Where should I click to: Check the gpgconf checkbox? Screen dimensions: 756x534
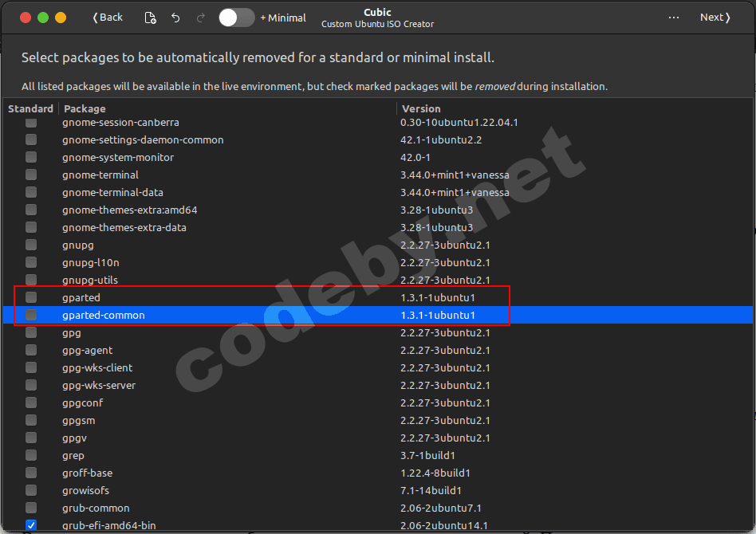coord(31,402)
